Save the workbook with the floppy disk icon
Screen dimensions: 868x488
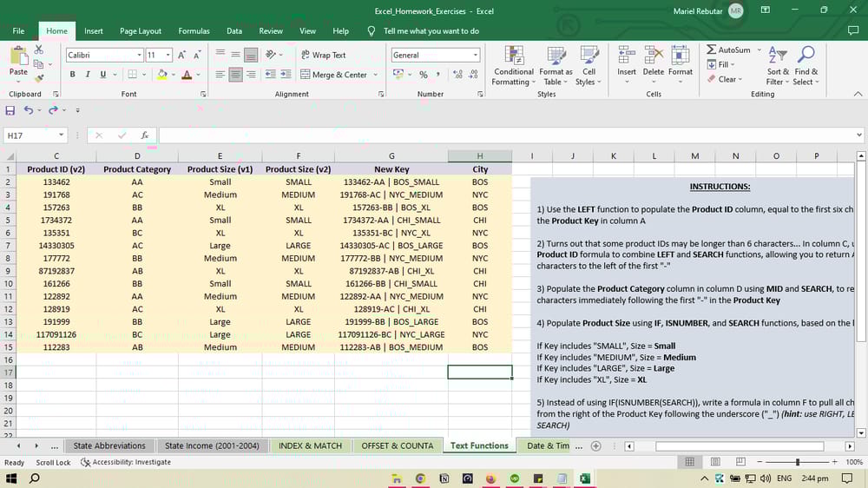10,110
